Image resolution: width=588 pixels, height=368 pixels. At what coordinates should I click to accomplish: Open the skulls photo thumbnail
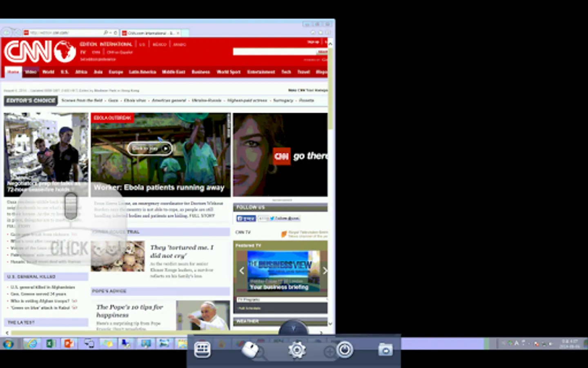click(118, 256)
